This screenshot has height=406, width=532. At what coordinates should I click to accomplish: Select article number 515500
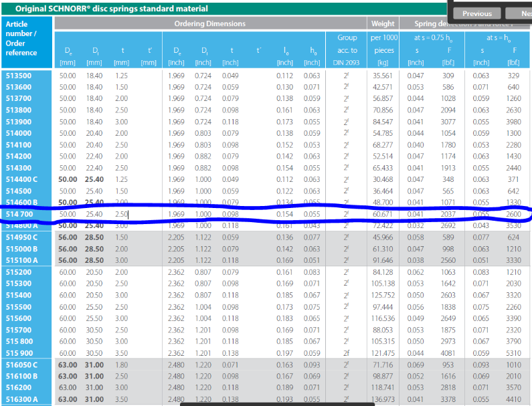19,307
